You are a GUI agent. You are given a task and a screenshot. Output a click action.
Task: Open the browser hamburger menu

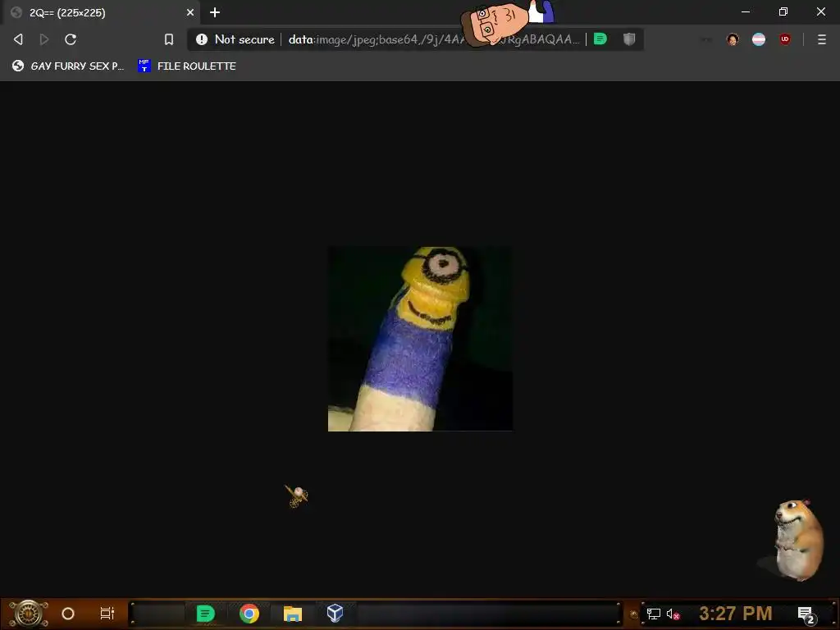coord(822,39)
